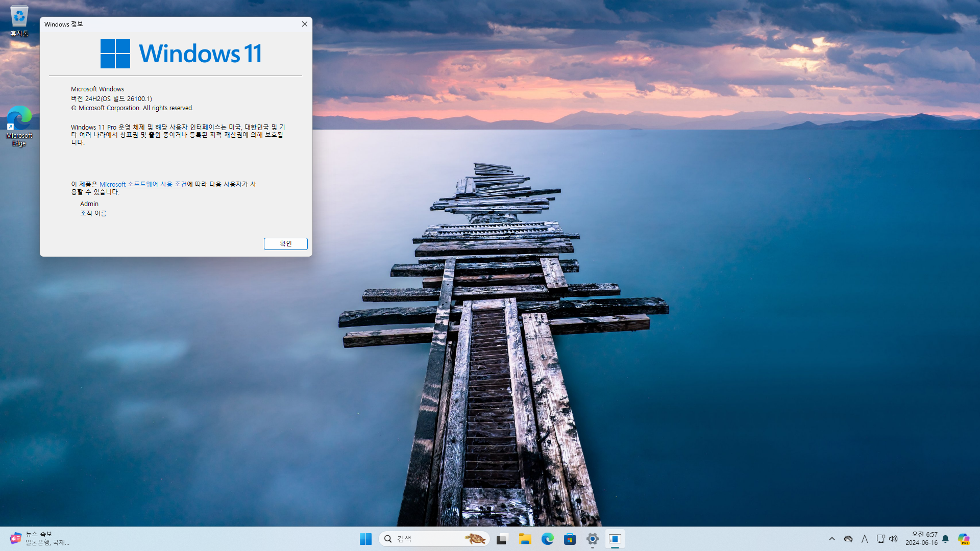Select the Microsoft Edge desktop shortcut
Image resolution: width=980 pixels, height=551 pixels.
19,126
